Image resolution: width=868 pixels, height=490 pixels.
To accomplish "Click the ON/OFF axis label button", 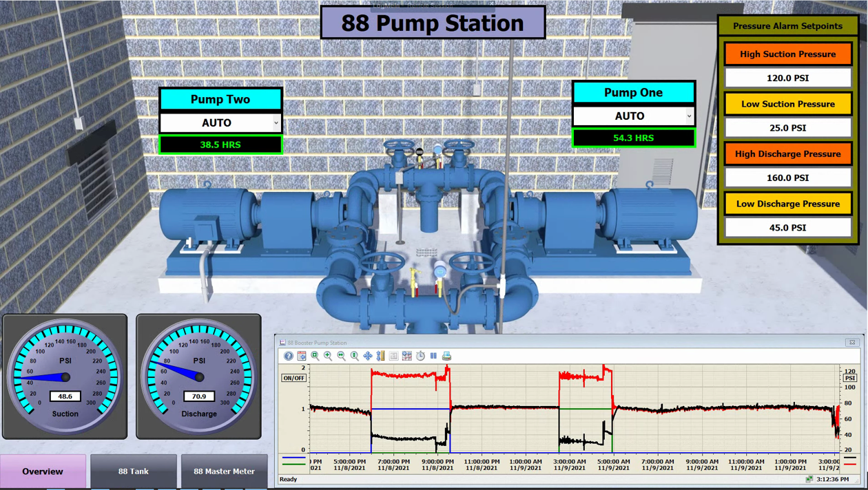I will (x=293, y=378).
